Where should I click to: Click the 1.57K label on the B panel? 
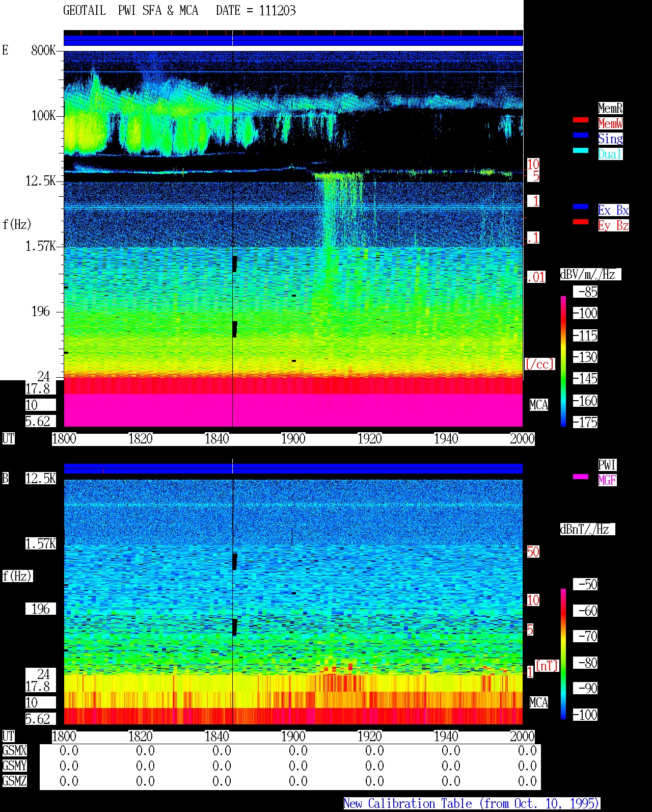pyautogui.click(x=41, y=544)
